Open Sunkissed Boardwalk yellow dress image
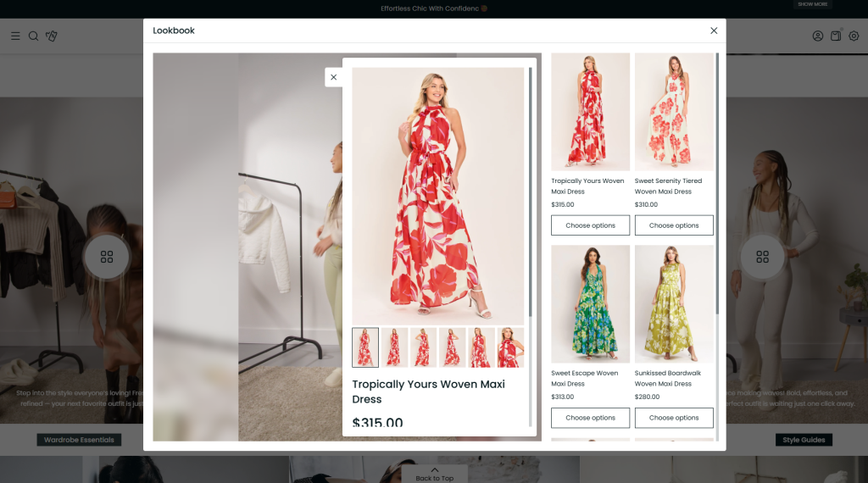The width and height of the screenshot is (868, 483). pos(674,303)
